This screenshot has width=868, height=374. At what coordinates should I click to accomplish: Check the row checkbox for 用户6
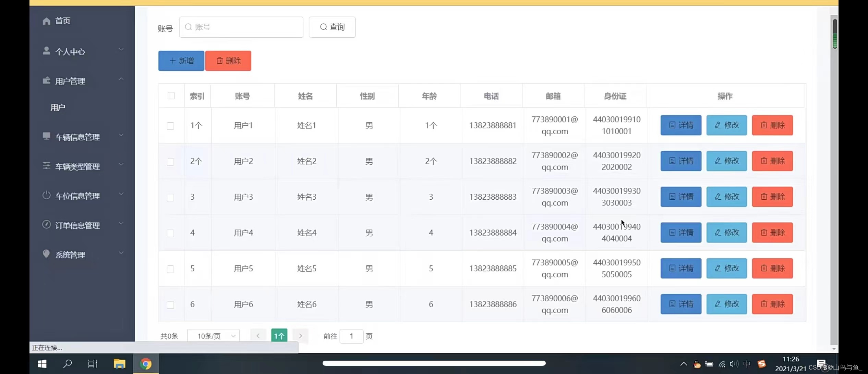(170, 305)
